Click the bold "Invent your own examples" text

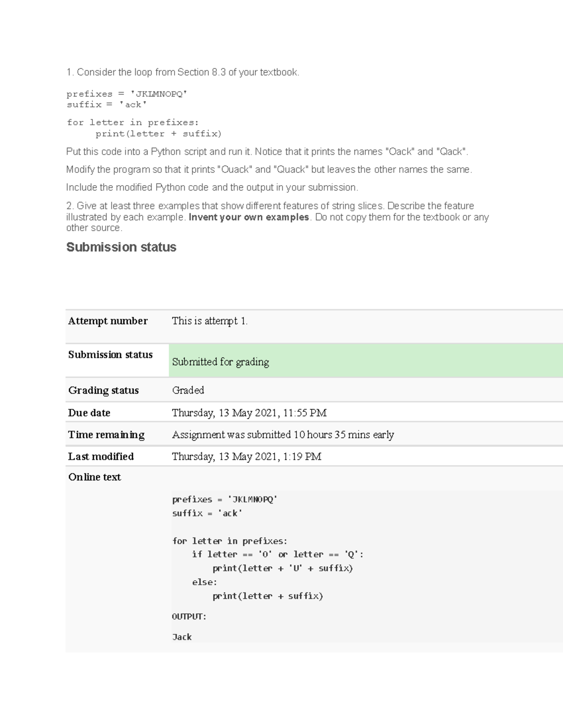pyautogui.click(x=249, y=217)
